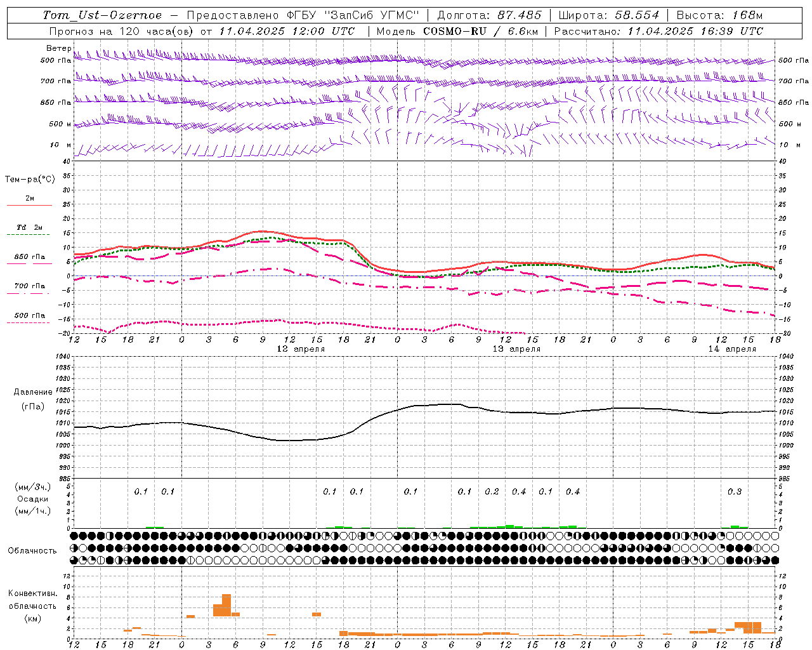
Task: Click the Рассчитано: 11.04.2025 16:39 UTC timestamp
Action: (659, 31)
